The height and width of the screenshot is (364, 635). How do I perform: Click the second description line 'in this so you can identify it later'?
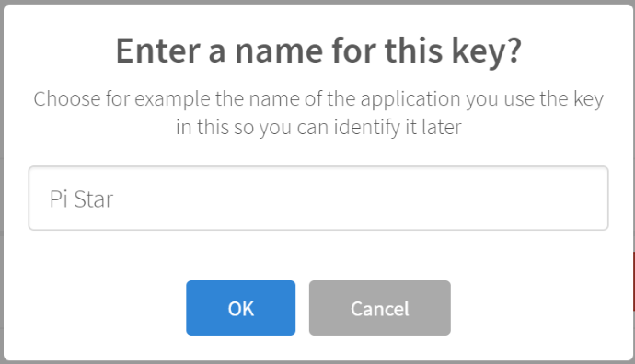318,128
